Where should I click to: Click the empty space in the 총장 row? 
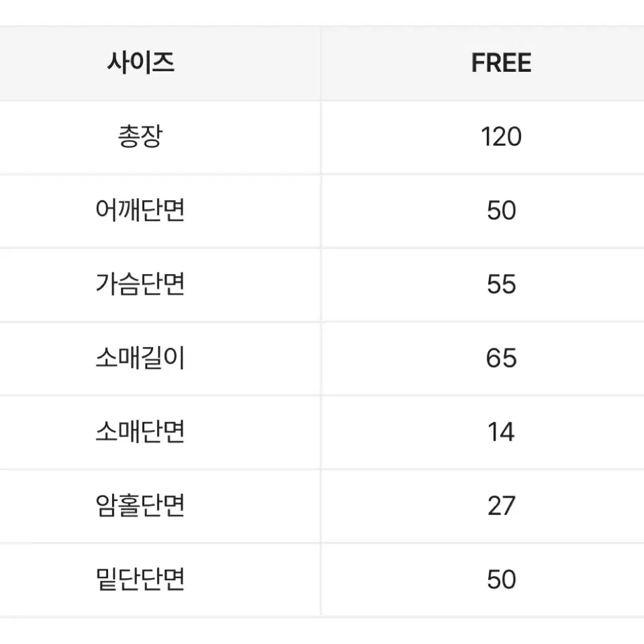(x=246, y=137)
